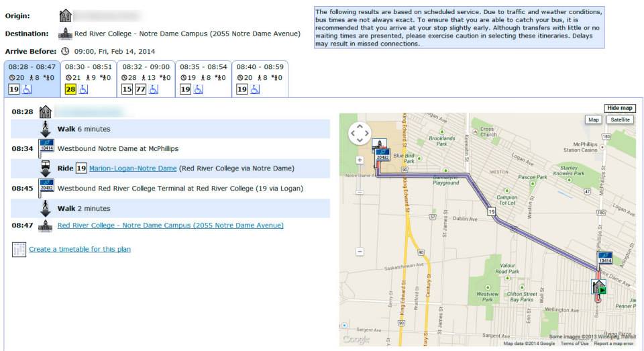Click stop 20432 marker on map
The height and width of the screenshot is (351, 644).
click(382, 155)
